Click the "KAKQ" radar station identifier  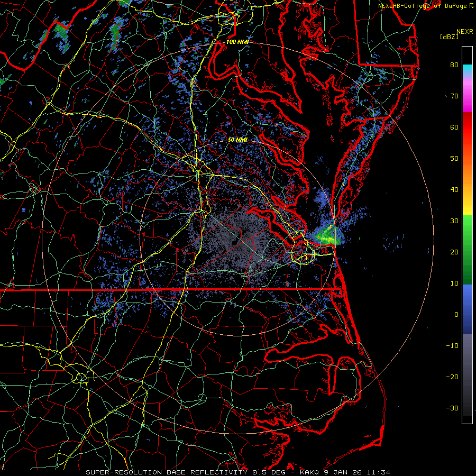[309, 472]
